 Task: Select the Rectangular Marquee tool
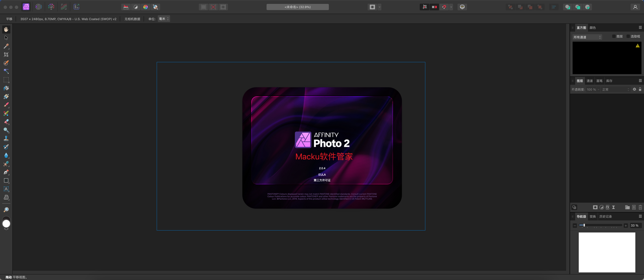(x=6, y=80)
